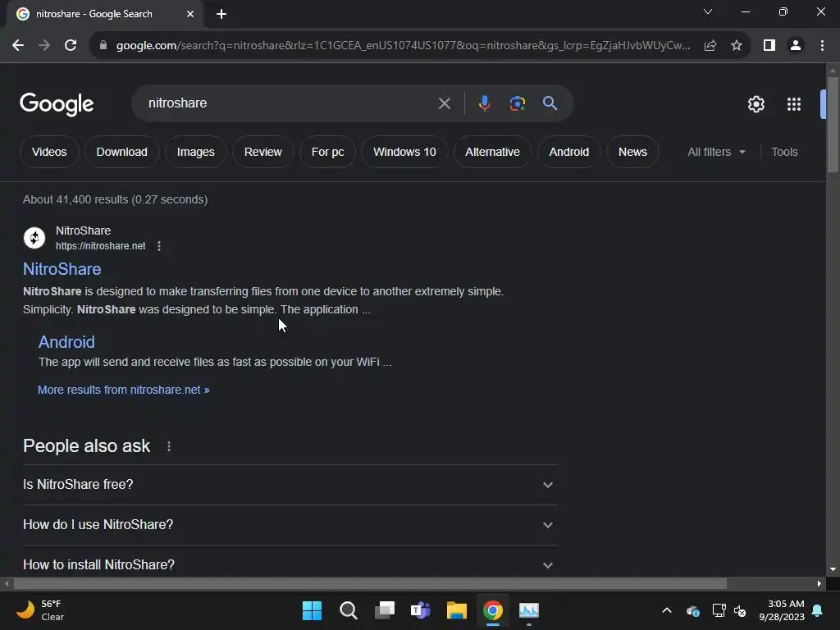The width and height of the screenshot is (840, 630).
Task: Go to Google home via logo
Action: pyautogui.click(x=57, y=104)
